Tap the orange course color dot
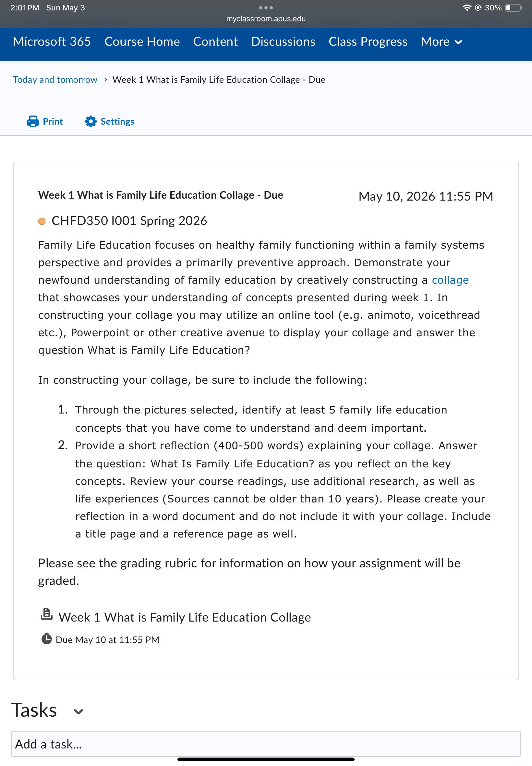 click(x=42, y=221)
